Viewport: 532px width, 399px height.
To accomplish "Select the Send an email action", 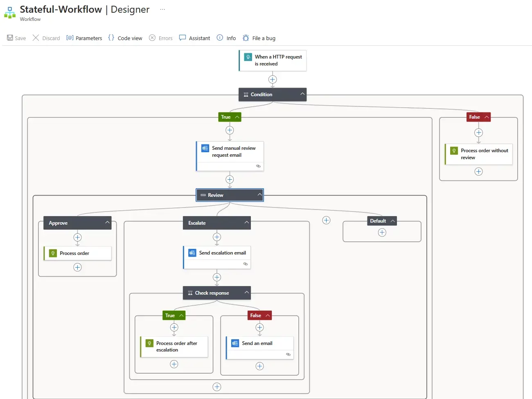I will tap(259, 348).
